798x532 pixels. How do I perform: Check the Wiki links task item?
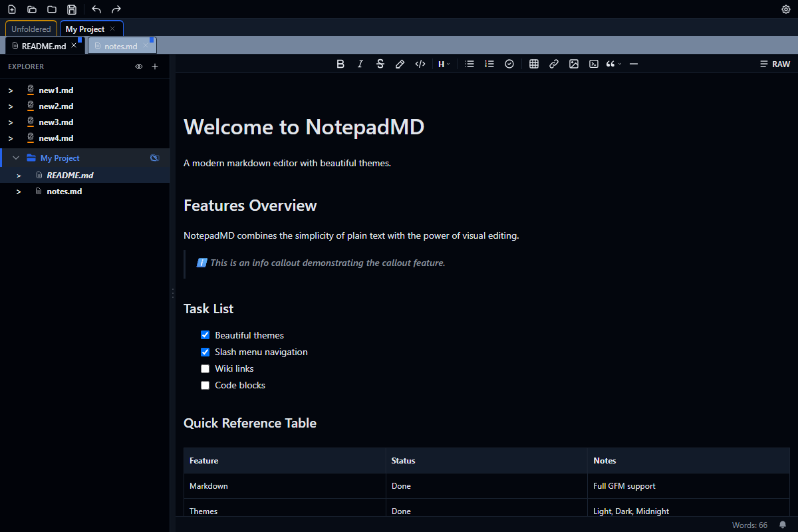pyautogui.click(x=205, y=368)
